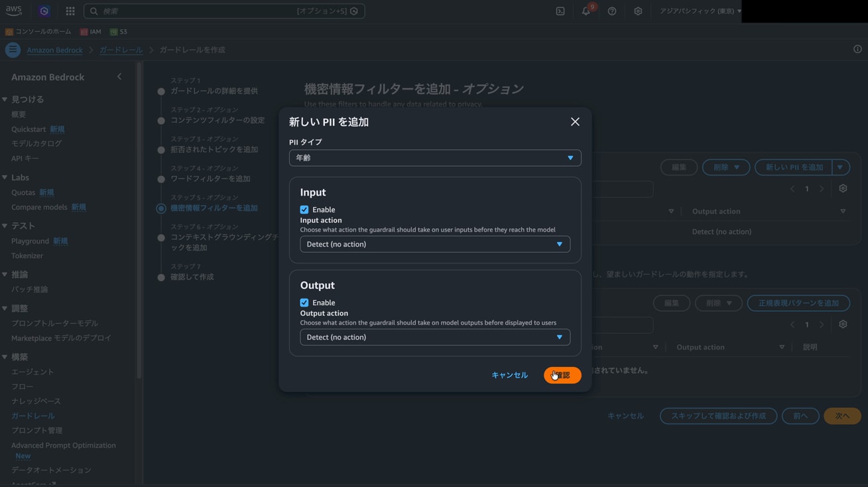The height and width of the screenshot is (487, 868).
Task: Open ナレッジベース in the sidebar
Action: (36, 401)
